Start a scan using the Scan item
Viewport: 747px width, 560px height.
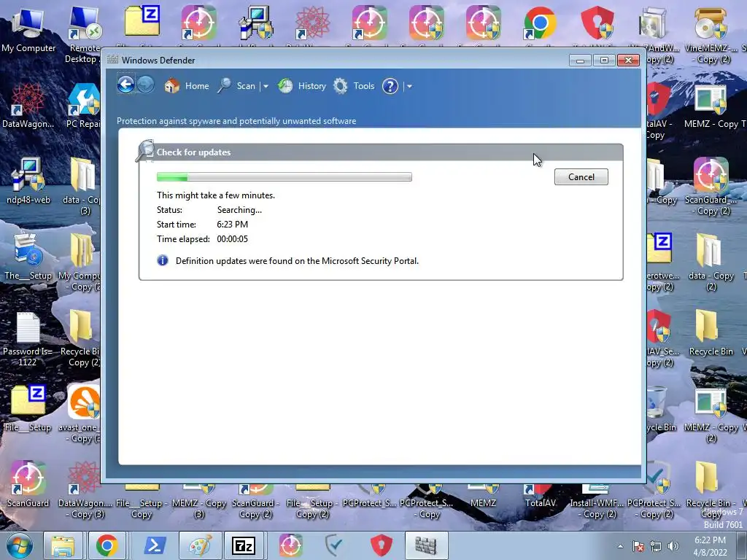tap(236, 86)
